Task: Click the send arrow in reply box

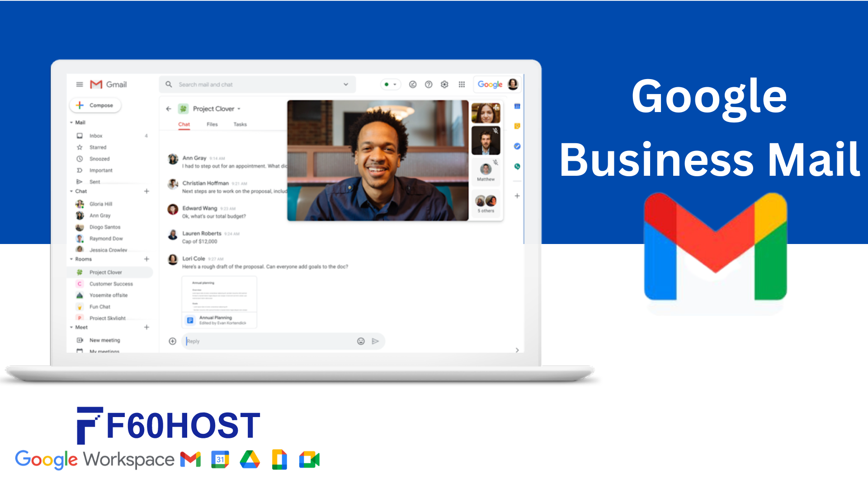Action: pyautogui.click(x=375, y=341)
